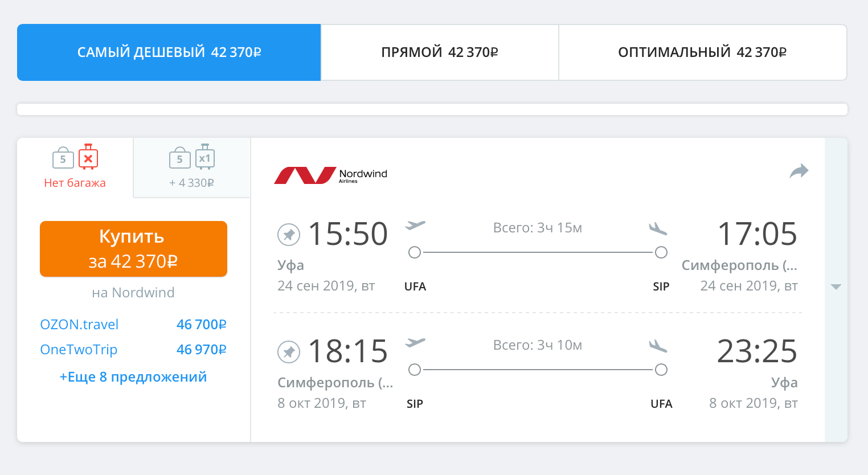Click the takeoff plane icon near 18:15

[x=415, y=343]
